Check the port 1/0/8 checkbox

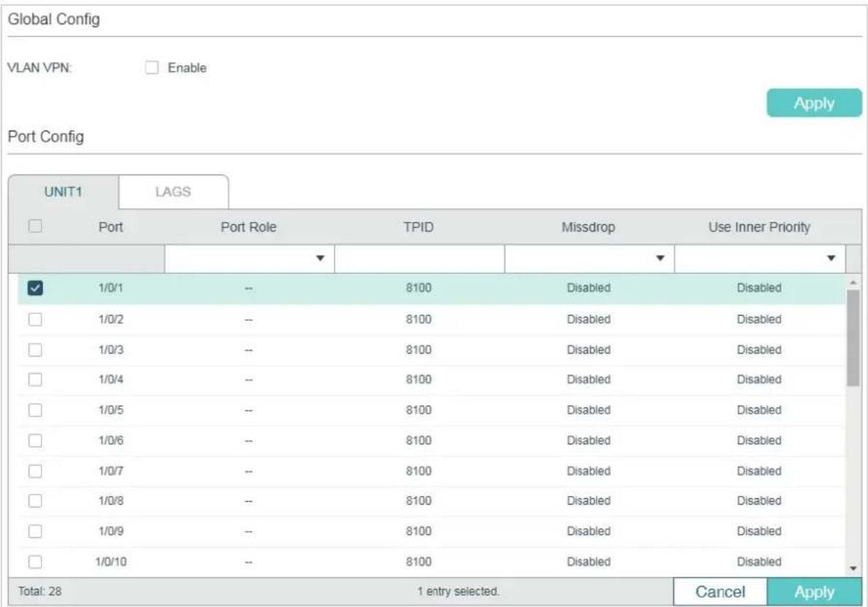(x=35, y=501)
